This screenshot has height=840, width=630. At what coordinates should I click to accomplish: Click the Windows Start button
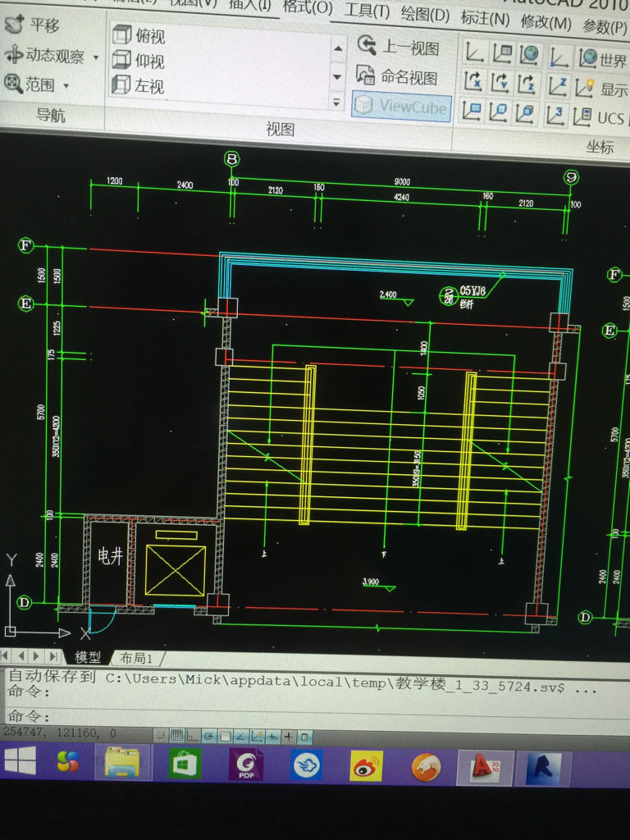click(x=20, y=763)
